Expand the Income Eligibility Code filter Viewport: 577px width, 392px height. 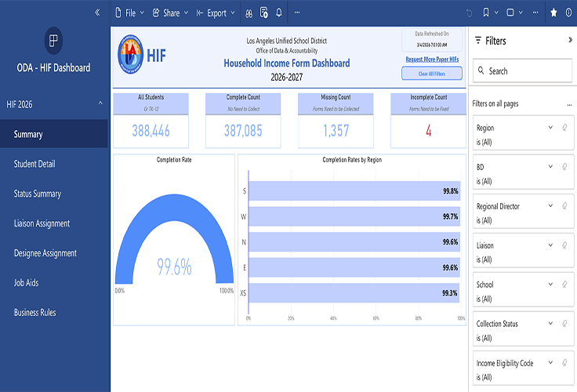click(x=550, y=362)
